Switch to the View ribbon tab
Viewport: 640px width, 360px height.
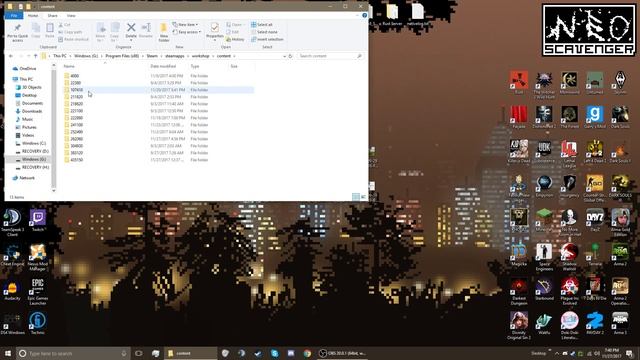tap(71, 16)
